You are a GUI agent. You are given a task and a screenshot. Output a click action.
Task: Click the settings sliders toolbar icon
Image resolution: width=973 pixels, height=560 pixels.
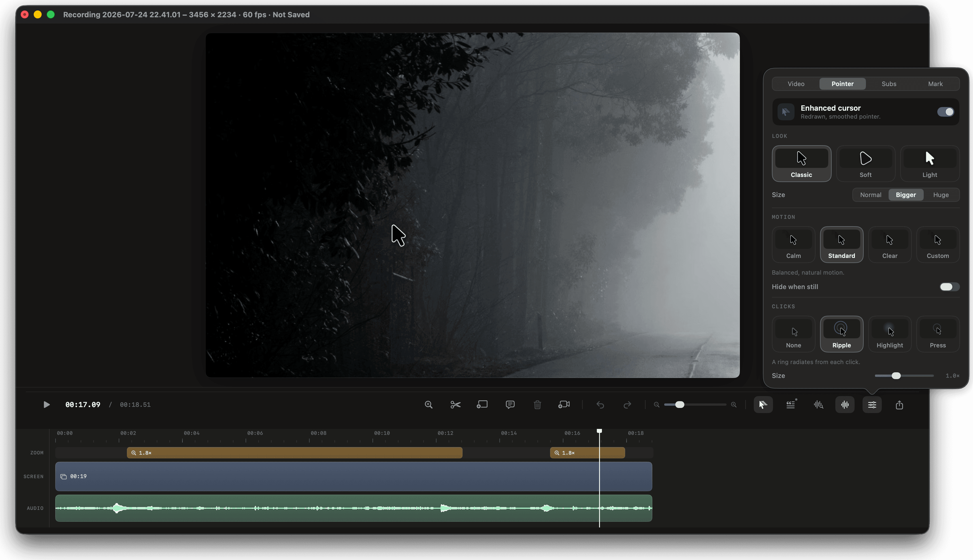point(872,405)
